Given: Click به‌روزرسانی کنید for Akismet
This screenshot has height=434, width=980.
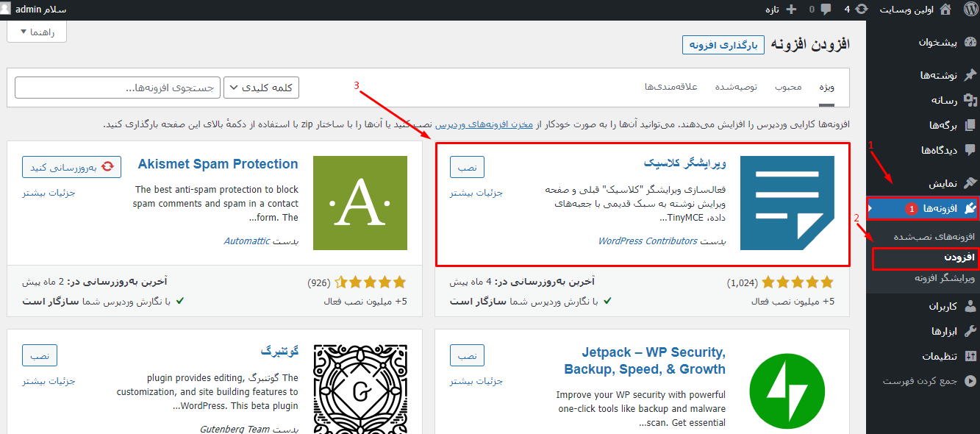Looking at the screenshot, I should 71,167.
